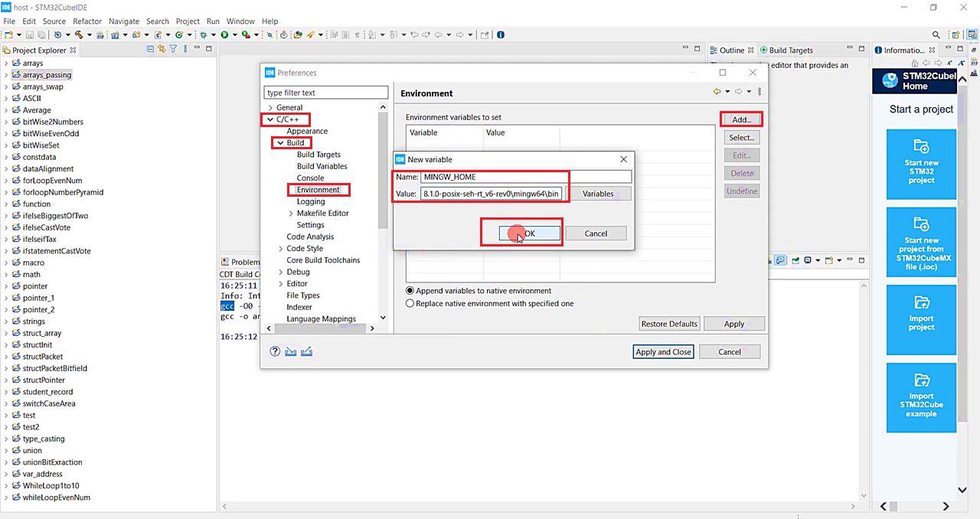This screenshot has width=980, height=519.
Task: Click the preferences tree horizontal scrollbar
Action: 320,328
